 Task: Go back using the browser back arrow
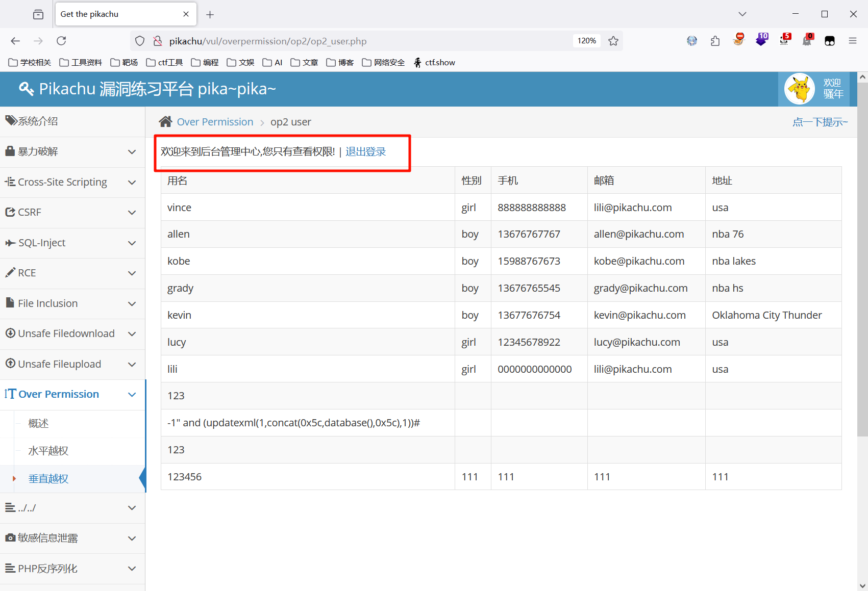(x=15, y=41)
